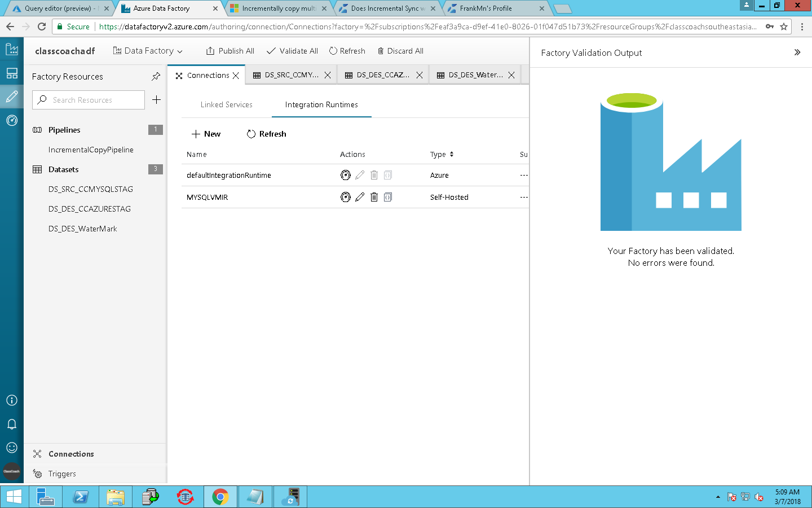Edit the MYSQLVMIR integration runtime
This screenshot has width=812, height=508.
click(360, 197)
